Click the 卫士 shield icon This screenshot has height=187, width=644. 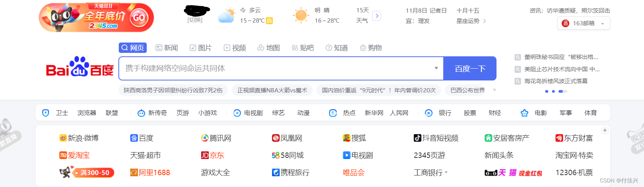click(x=46, y=113)
